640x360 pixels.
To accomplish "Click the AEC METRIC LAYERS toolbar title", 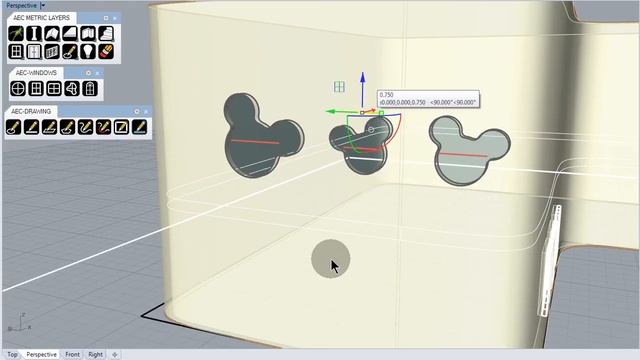I will point(41,18).
